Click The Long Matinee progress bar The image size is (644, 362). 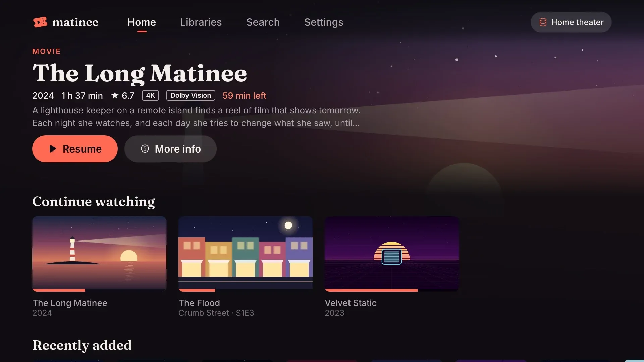pyautogui.click(x=99, y=290)
